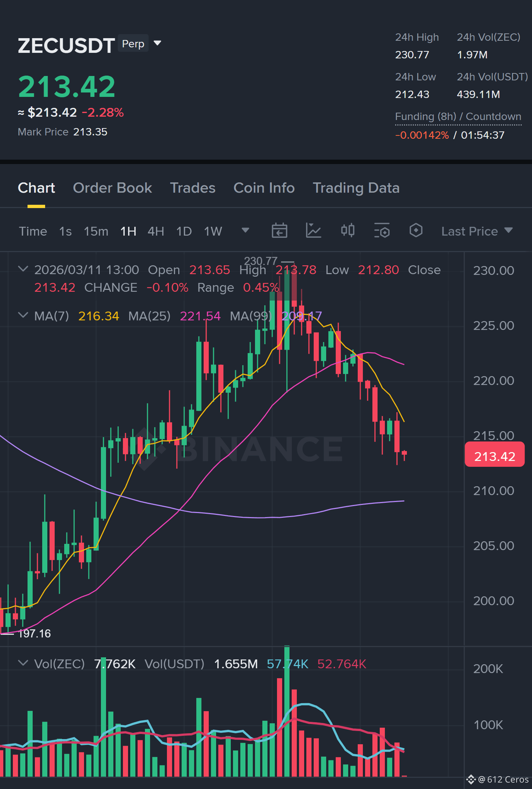The width and height of the screenshot is (532, 789).
Task: Switch to the Order Book tab
Action: tap(112, 188)
